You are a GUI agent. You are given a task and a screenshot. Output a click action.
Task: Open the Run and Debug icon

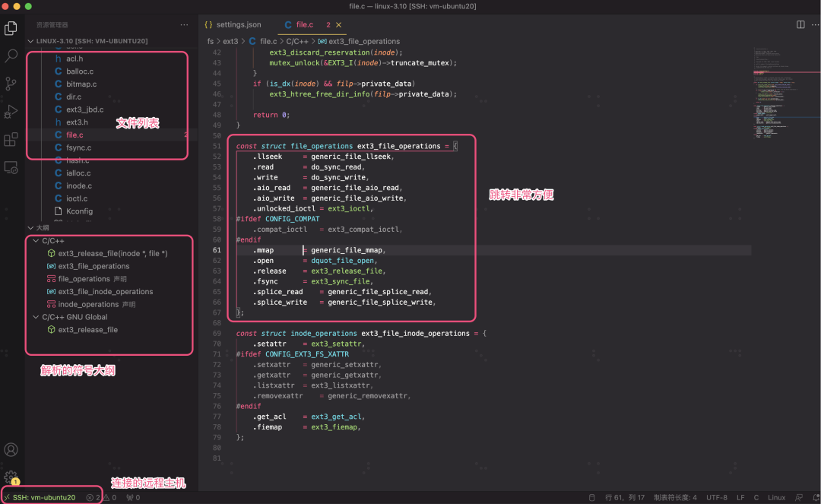tap(11, 112)
